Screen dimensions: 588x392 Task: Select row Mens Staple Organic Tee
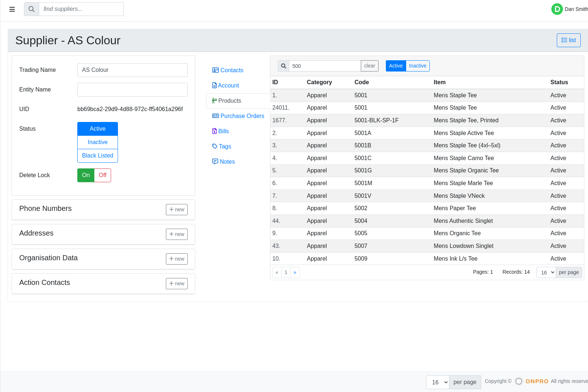click(427, 171)
